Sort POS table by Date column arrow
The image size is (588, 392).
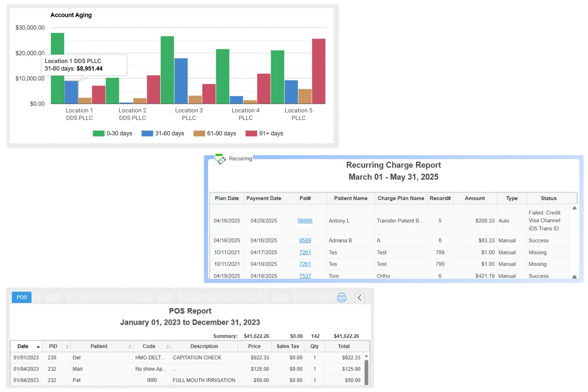[x=38, y=347]
